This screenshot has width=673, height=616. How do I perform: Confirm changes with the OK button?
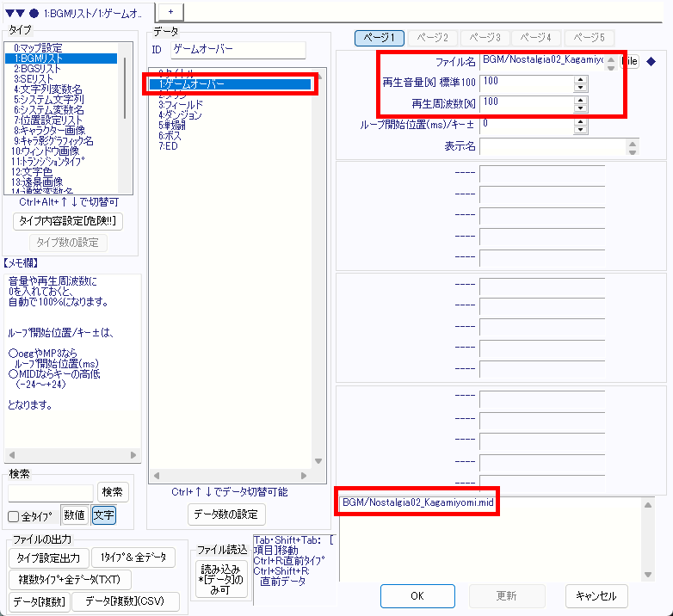(x=417, y=595)
